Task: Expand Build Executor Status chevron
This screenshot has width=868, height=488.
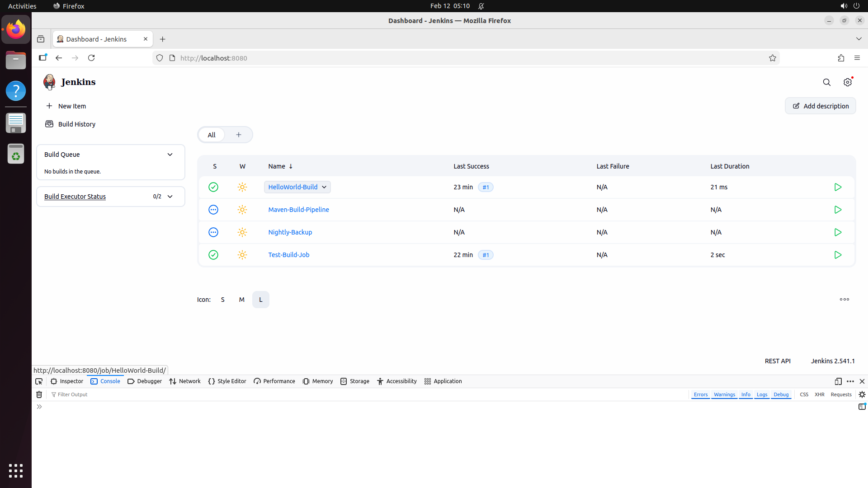Action: [x=170, y=197]
